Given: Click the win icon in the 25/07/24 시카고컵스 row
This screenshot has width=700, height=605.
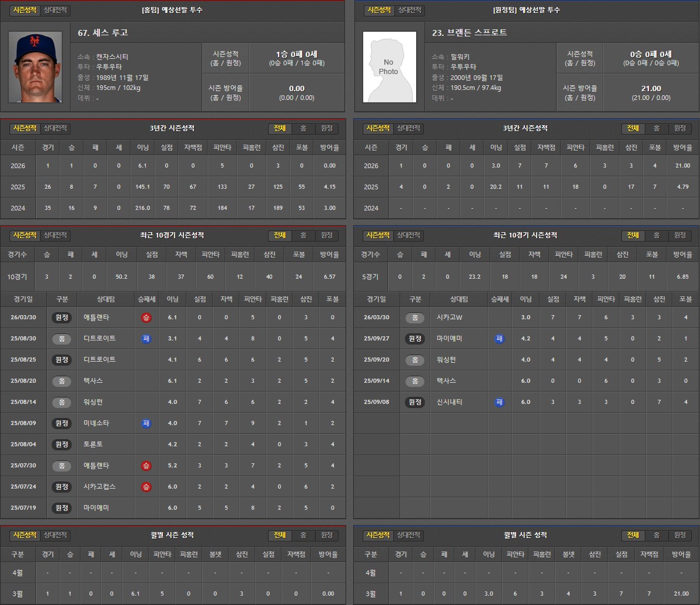Looking at the screenshot, I should (x=146, y=487).
